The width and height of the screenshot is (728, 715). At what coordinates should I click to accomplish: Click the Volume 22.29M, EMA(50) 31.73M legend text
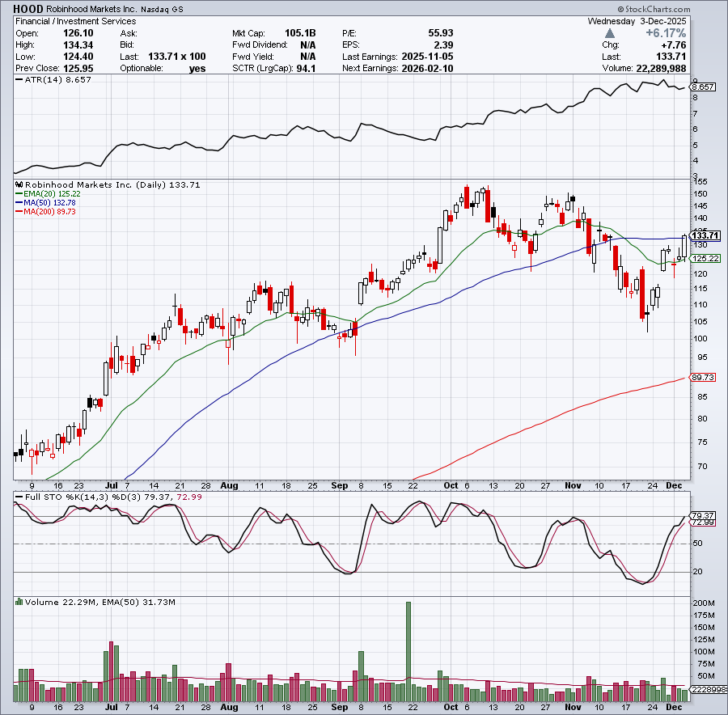[x=100, y=603]
